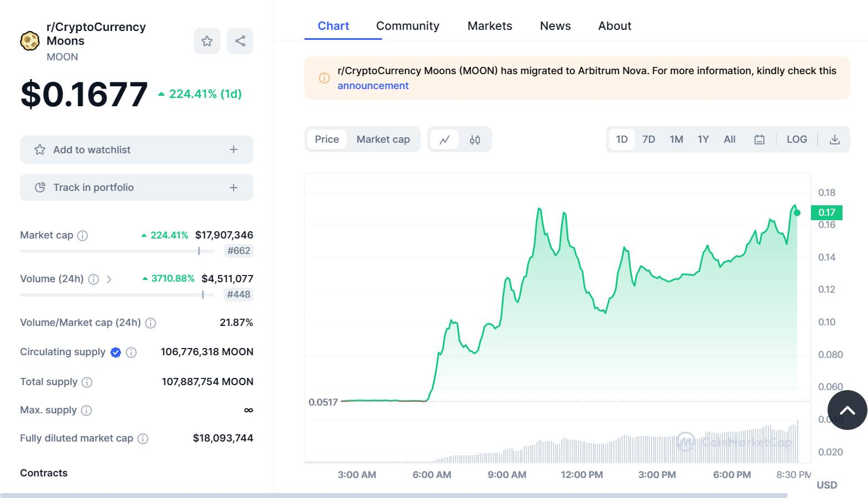Select 1D time range
Image resolution: width=868 pixels, height=498 pixels.
click(622, 139)
